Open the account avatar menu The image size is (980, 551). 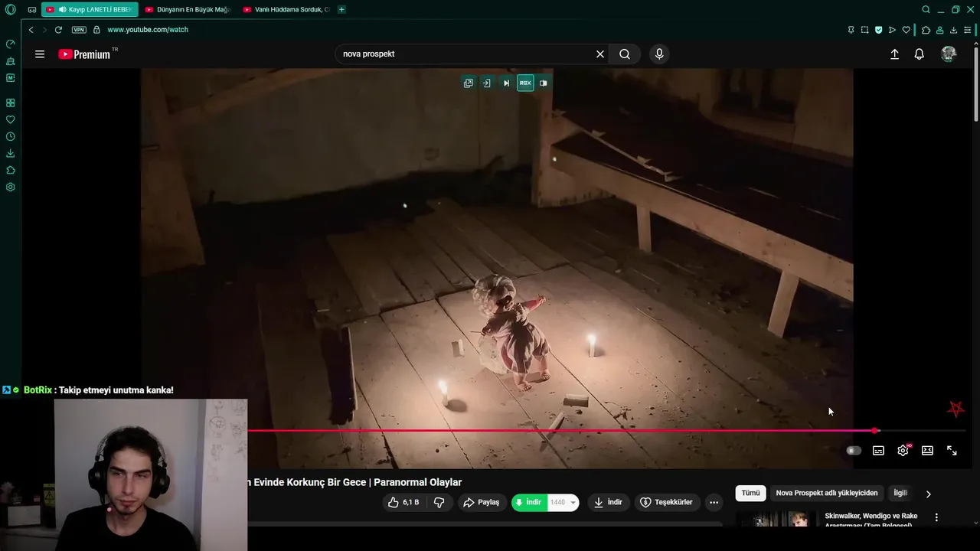[x=949, y=54]
